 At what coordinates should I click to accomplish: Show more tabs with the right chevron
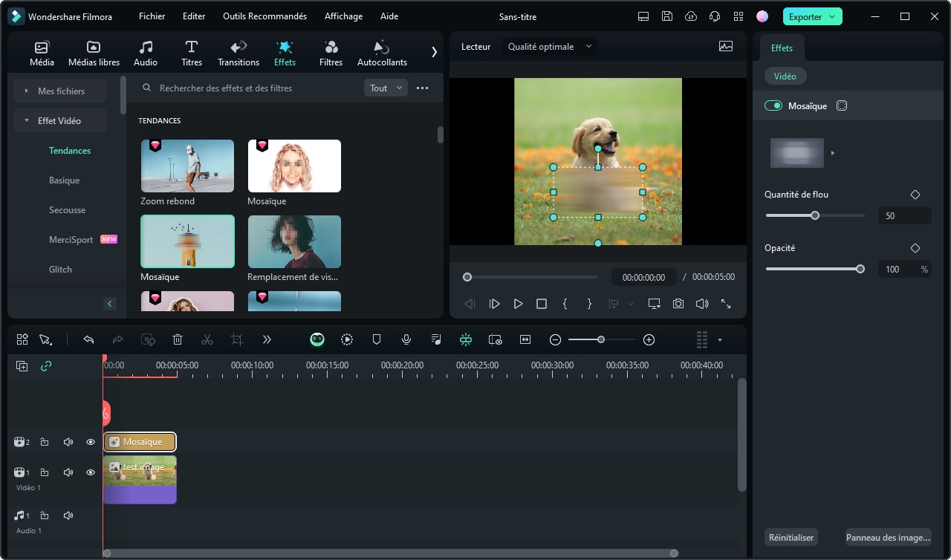pyautogui.click(x=435, y=52)
